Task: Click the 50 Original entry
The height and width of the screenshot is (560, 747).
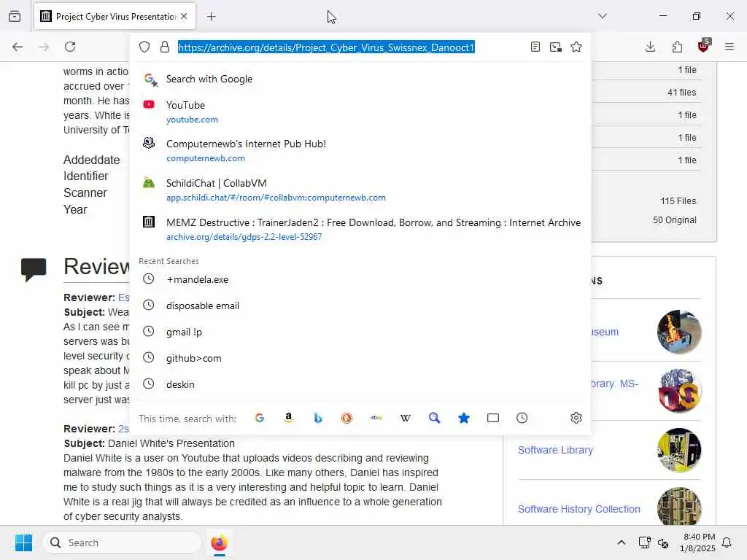Action: pyautogui.click(x=675, y=220)
